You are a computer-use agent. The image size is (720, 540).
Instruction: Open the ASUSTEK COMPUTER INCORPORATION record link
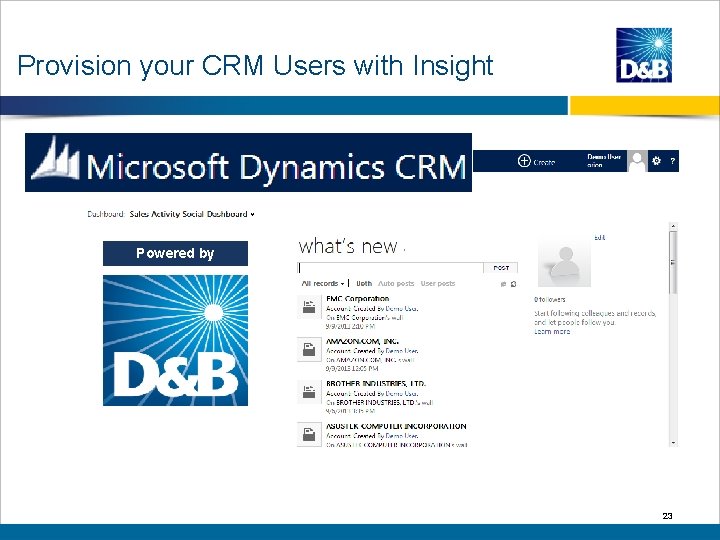[x=396, y=426]
